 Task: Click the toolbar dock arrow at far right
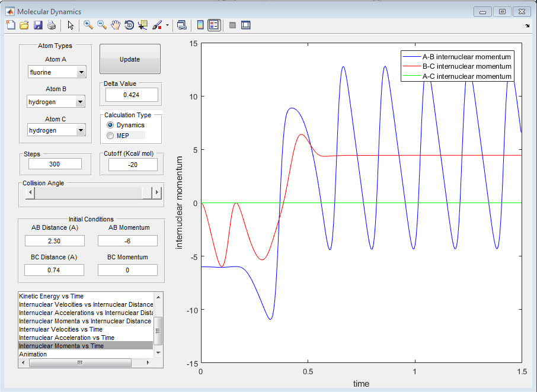528,25
